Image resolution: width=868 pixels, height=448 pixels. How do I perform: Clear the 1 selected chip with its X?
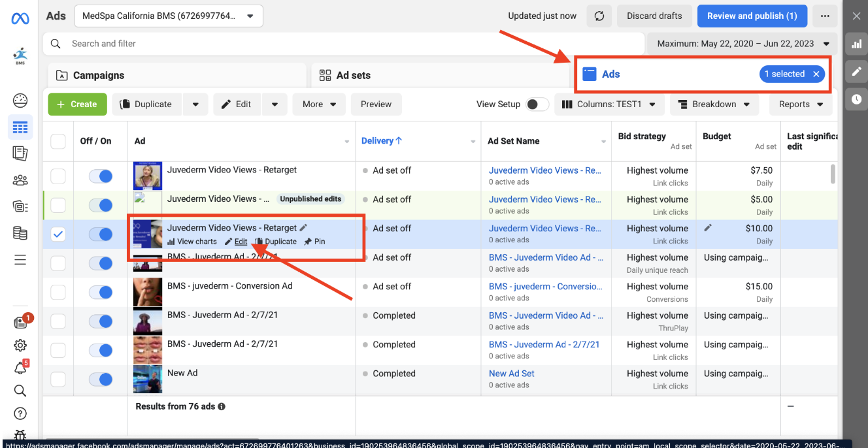click(816, 74)
